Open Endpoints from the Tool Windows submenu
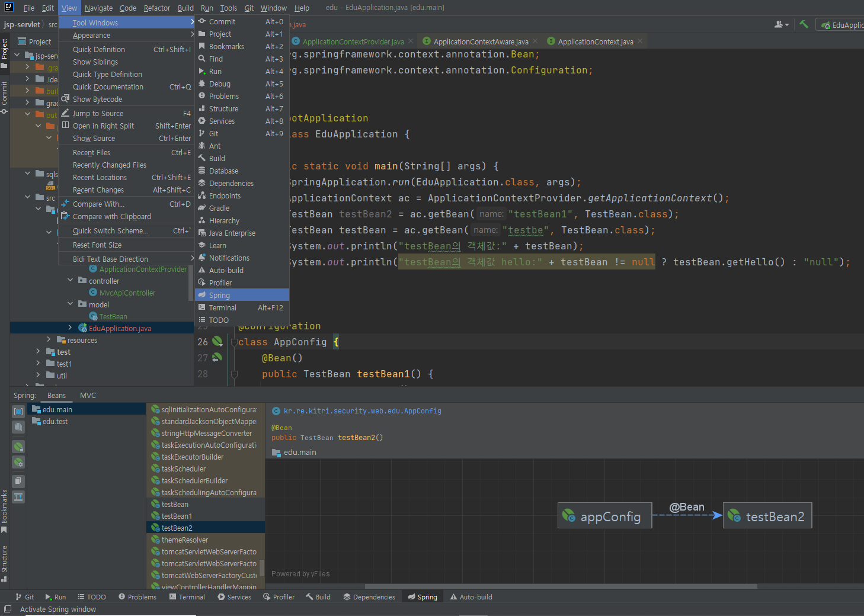The image size is (864, 616). point(242,196)
